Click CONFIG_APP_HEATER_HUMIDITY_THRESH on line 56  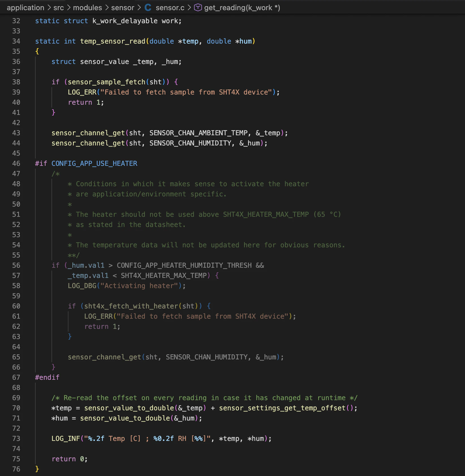click(184, 265)
